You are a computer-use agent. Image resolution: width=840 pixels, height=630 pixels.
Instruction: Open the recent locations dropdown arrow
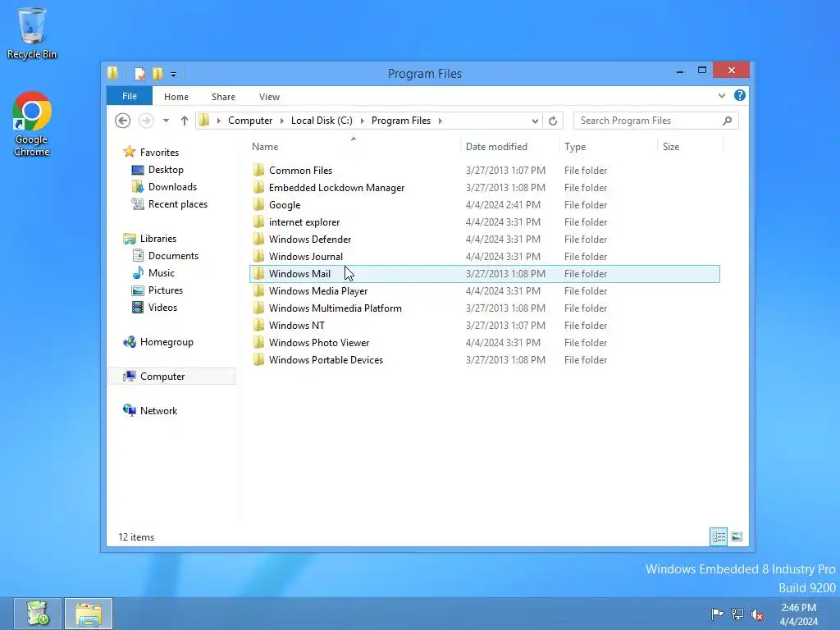coord(166,121)
